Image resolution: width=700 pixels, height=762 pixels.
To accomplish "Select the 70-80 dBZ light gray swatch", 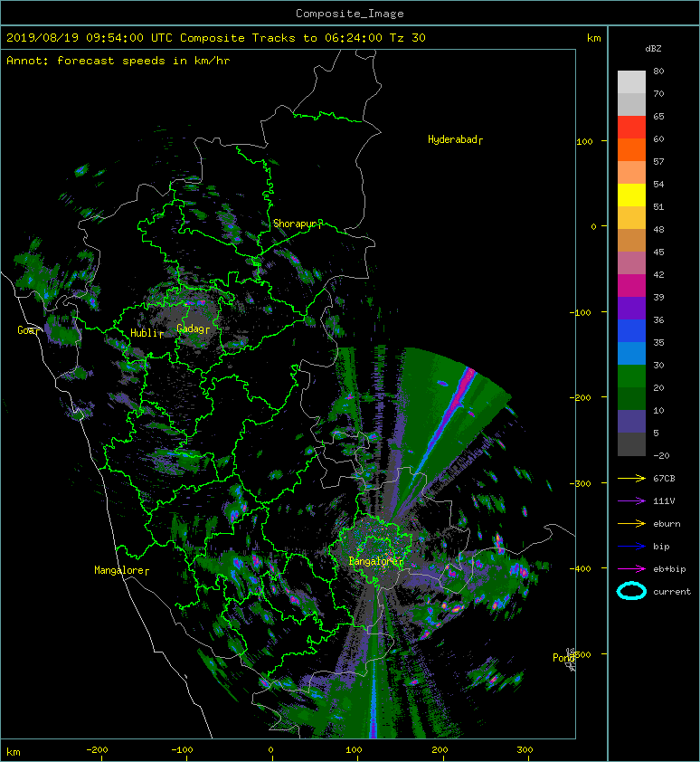I will tap(631, 82).
